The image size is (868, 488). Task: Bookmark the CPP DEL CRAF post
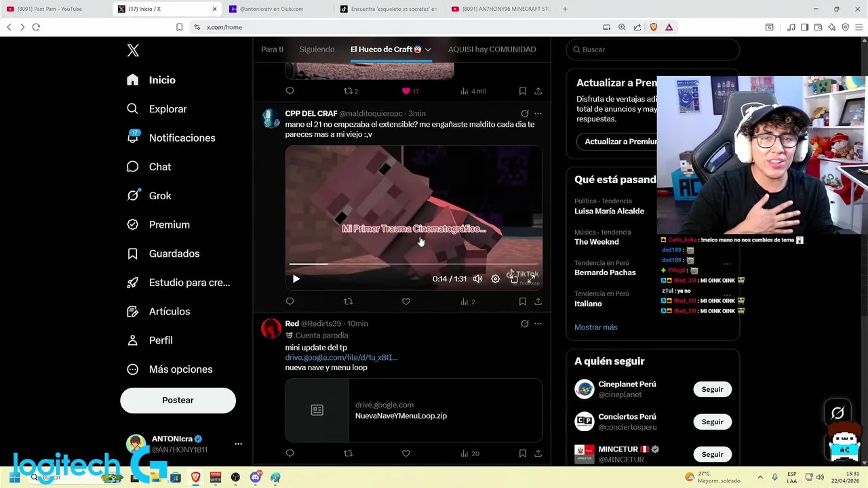522,302
